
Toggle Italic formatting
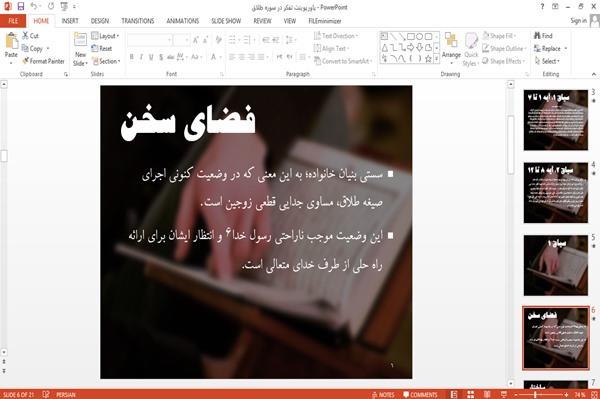tap(141, 57)
